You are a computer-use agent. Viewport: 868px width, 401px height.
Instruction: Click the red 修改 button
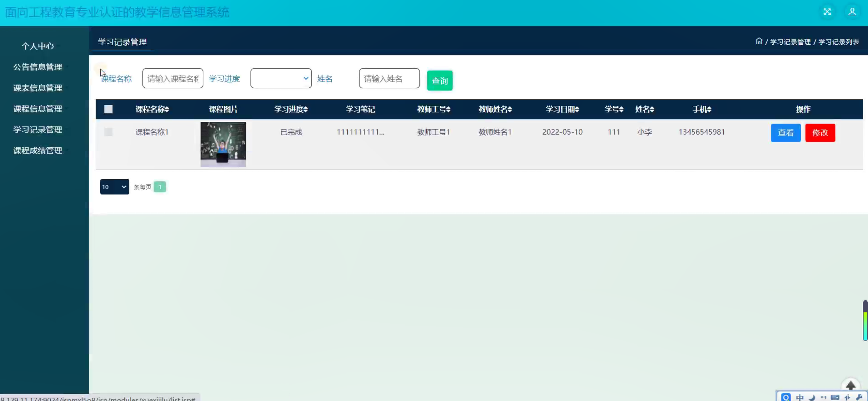pos(820,132)
